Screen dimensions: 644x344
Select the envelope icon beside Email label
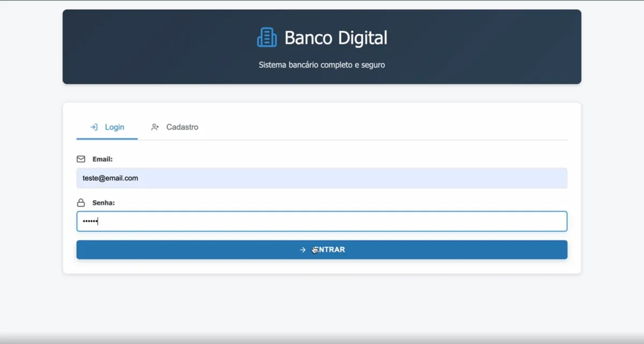click(80, 159)
